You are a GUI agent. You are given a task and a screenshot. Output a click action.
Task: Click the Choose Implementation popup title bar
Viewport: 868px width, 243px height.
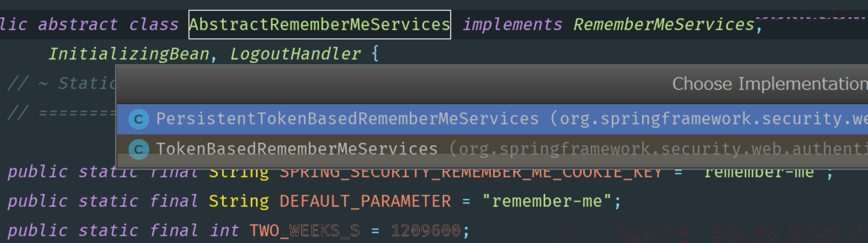tap(492, 85)
